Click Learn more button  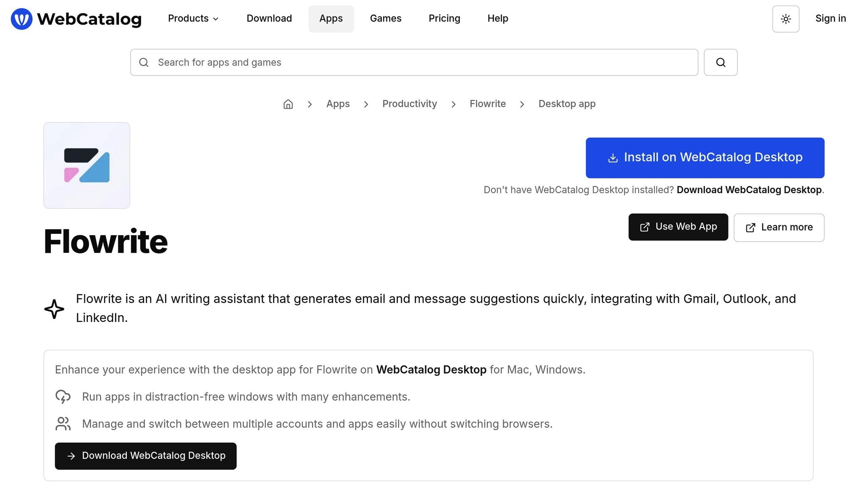[x=779, y=227]
